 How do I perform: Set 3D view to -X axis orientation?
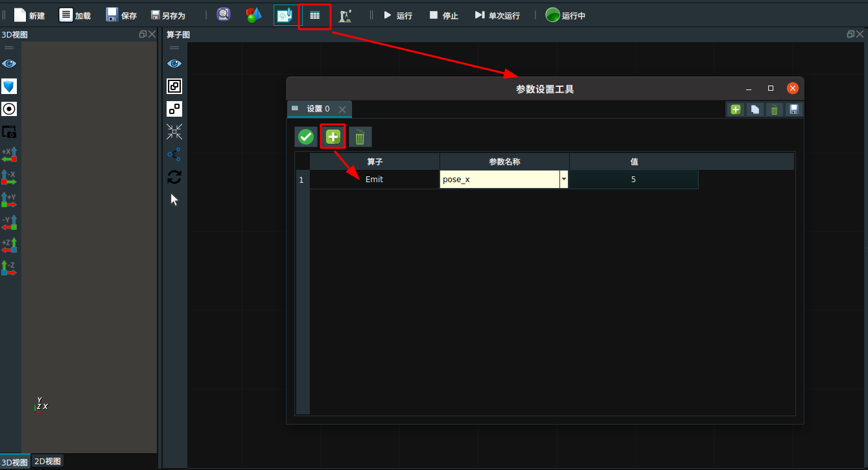9,177
